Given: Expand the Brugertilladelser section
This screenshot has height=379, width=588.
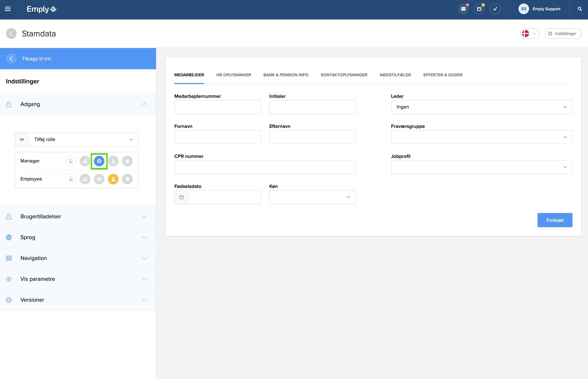Looking at the screenshot, I should [x=78, y=216].
